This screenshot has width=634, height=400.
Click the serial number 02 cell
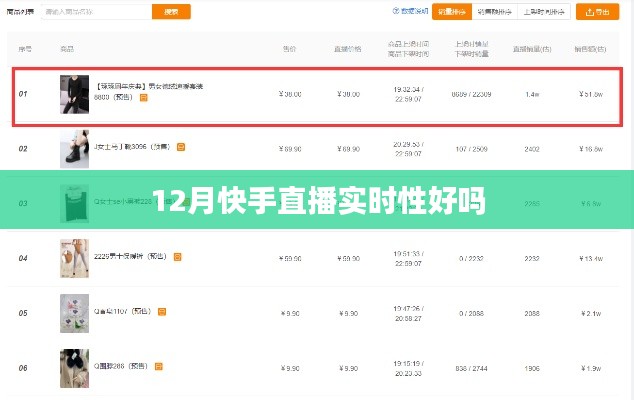(x=23, y=149)
